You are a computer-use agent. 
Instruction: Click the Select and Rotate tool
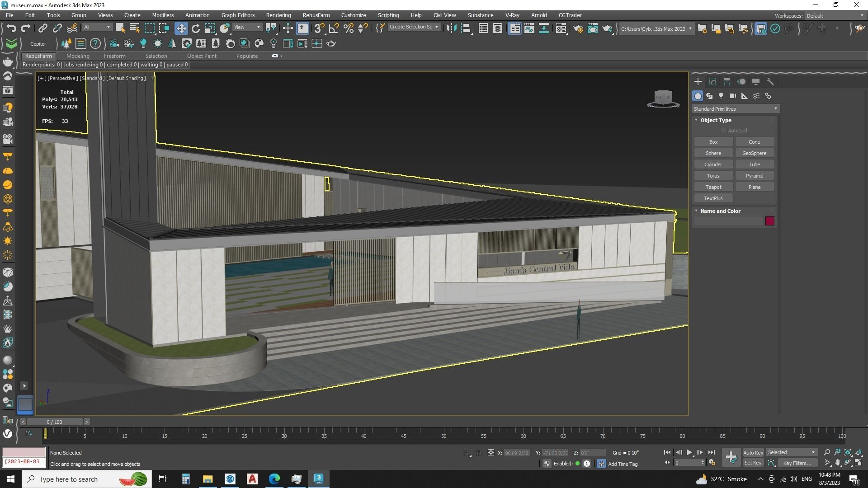(x=195, y=28)
